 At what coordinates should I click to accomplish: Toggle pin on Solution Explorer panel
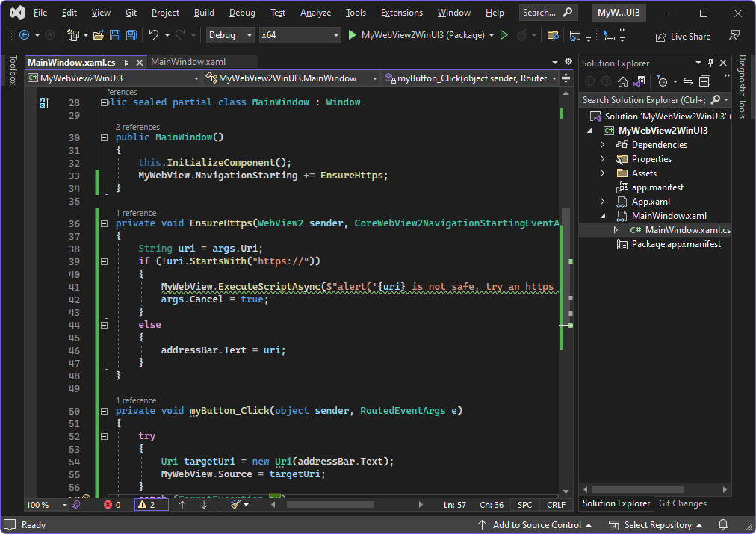(710, 63)
